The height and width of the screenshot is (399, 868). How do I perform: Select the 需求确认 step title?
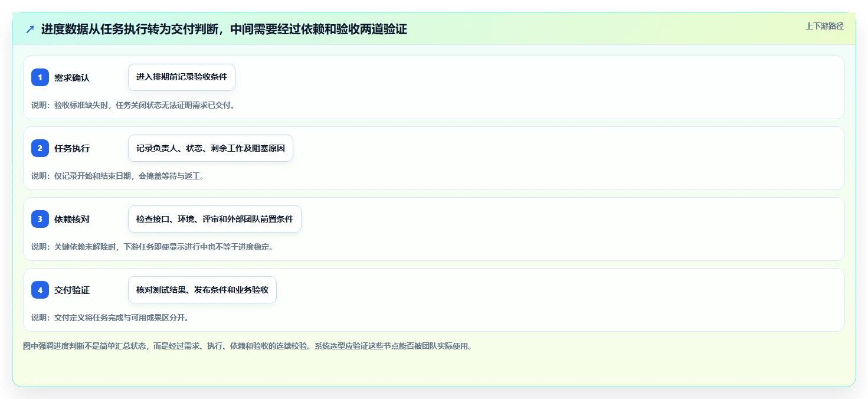tap(72, 77)
